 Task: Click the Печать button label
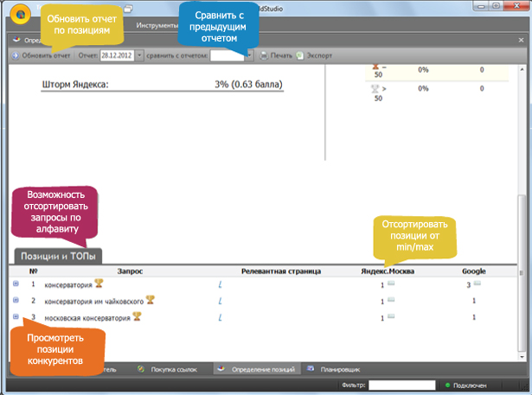pos(281,55)
